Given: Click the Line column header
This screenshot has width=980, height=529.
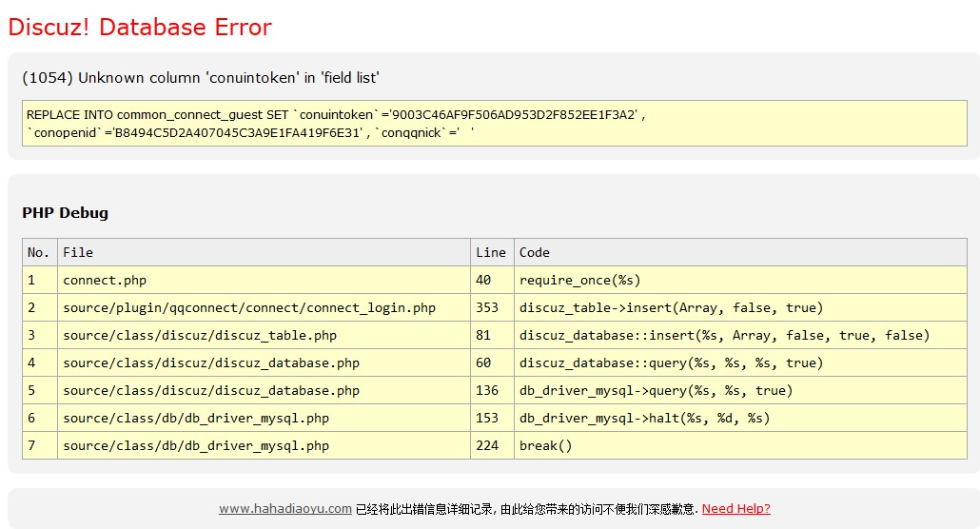Looking at the screenshot, I should (492, 252).
